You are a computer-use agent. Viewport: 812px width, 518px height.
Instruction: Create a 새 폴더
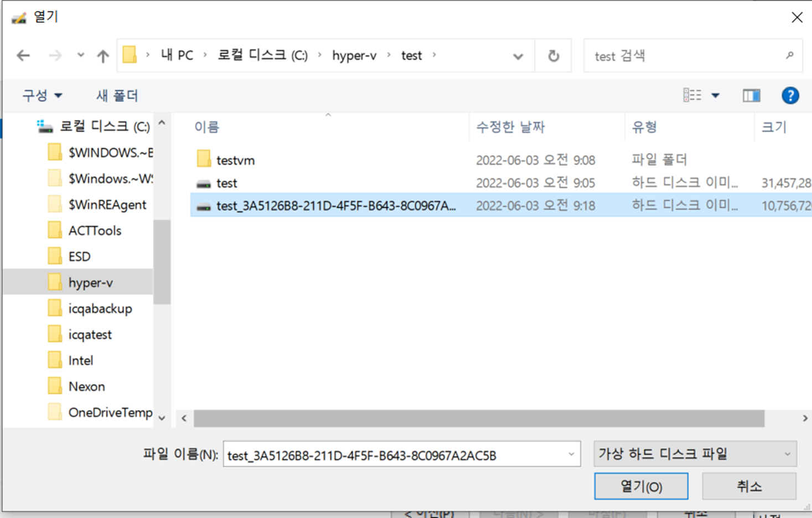pos(117,95)
